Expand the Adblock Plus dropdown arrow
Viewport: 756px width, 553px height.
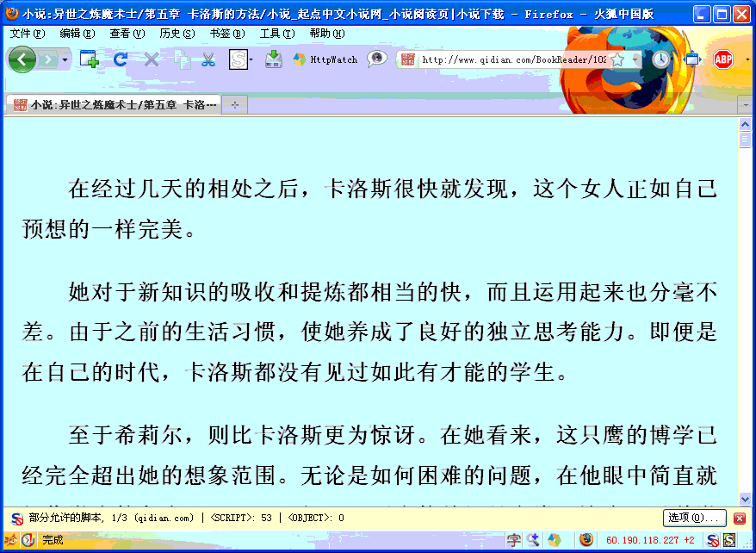click(747, 59)
